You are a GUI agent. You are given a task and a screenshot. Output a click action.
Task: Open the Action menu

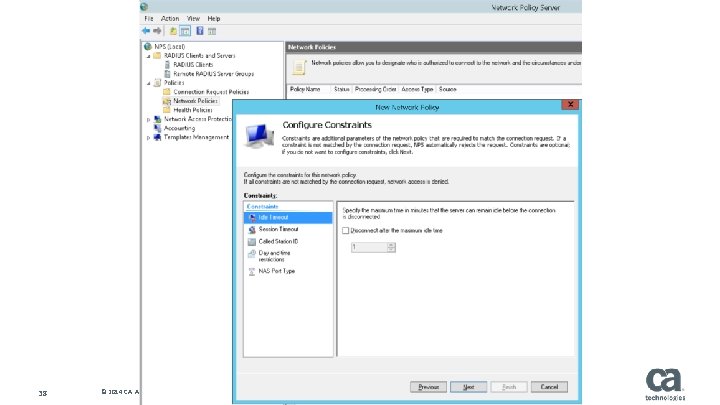click(x=170, y=18)
